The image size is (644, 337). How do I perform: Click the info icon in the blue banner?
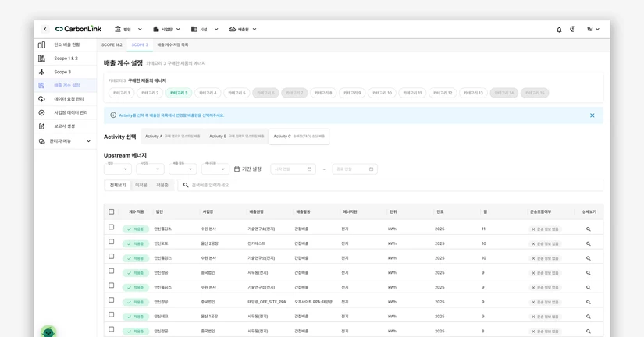click(113, 115)
